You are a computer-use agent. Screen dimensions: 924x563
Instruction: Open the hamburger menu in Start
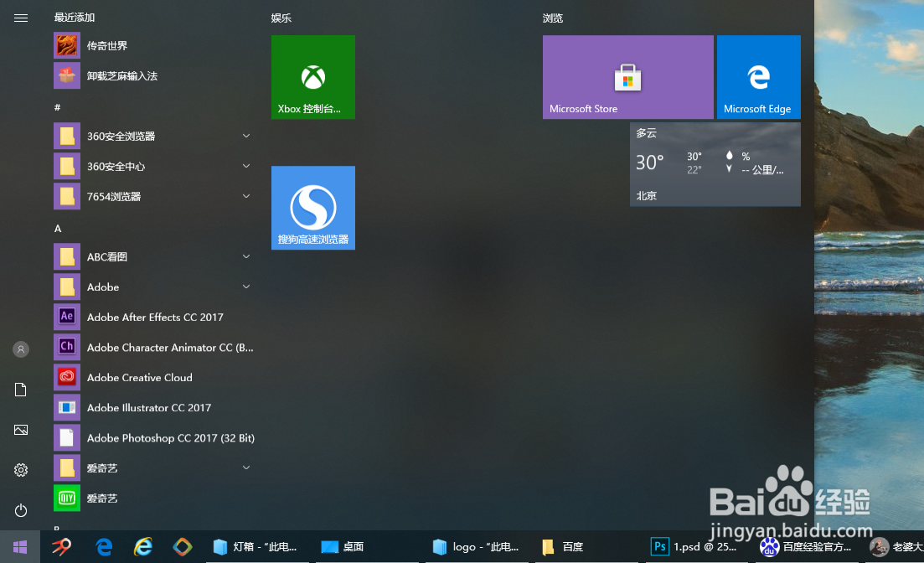[21, 18]
